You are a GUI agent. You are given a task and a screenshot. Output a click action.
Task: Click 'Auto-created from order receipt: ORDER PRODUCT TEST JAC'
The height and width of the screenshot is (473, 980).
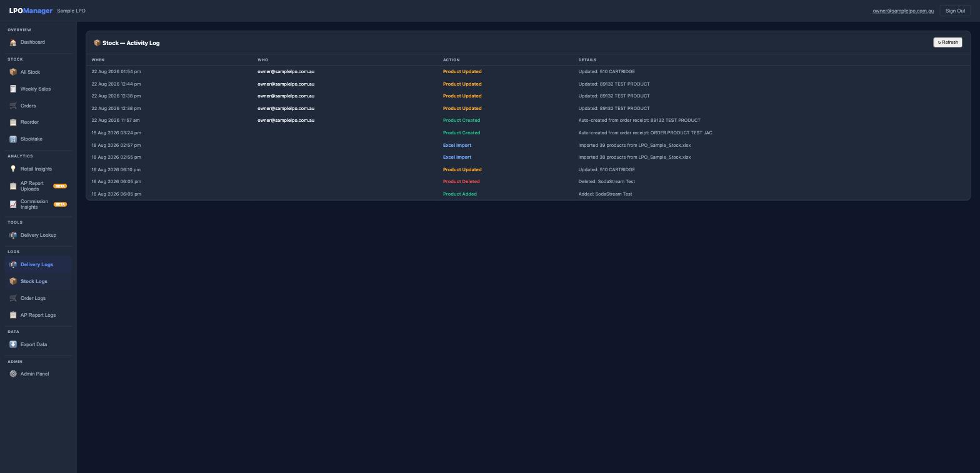pos(645,133)
